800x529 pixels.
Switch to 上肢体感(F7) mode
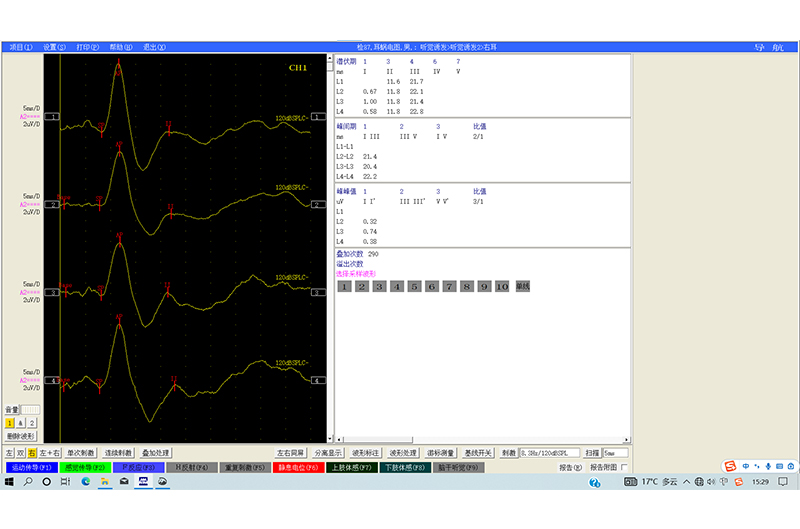[x=352, y=467]
